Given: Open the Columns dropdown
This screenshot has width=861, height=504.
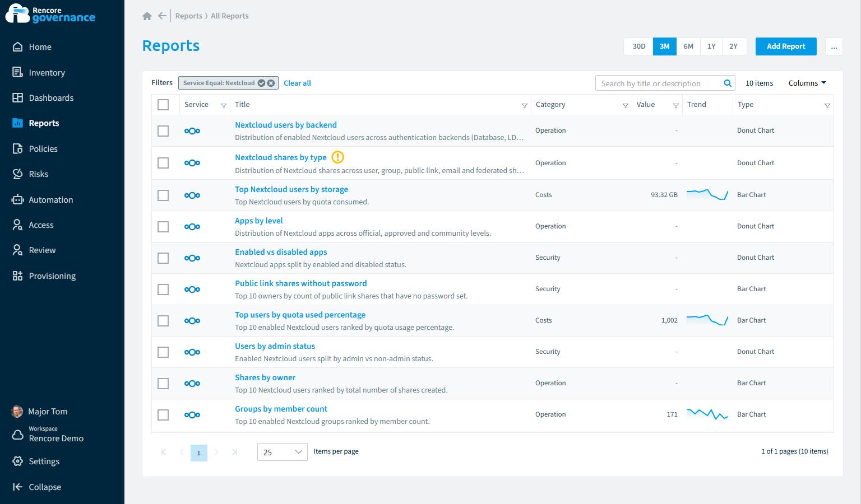Looking at the screenshot, I should point(807,83).
